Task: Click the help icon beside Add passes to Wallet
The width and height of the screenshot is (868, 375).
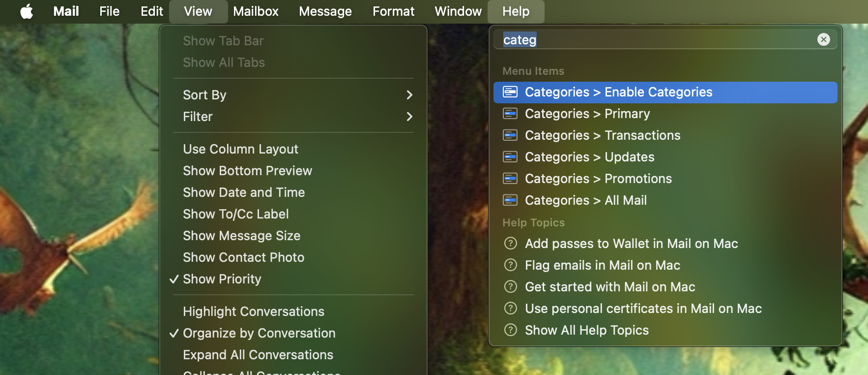Action: pos(511,244)
